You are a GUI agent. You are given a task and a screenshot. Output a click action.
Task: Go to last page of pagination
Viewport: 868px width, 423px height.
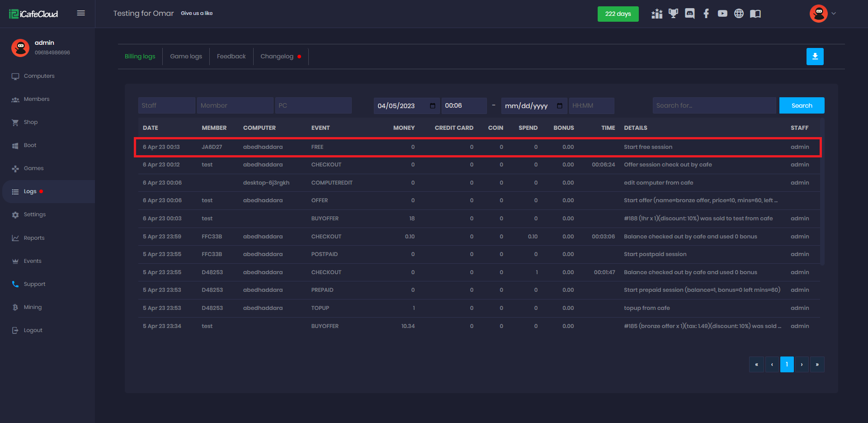pos(817,364)
